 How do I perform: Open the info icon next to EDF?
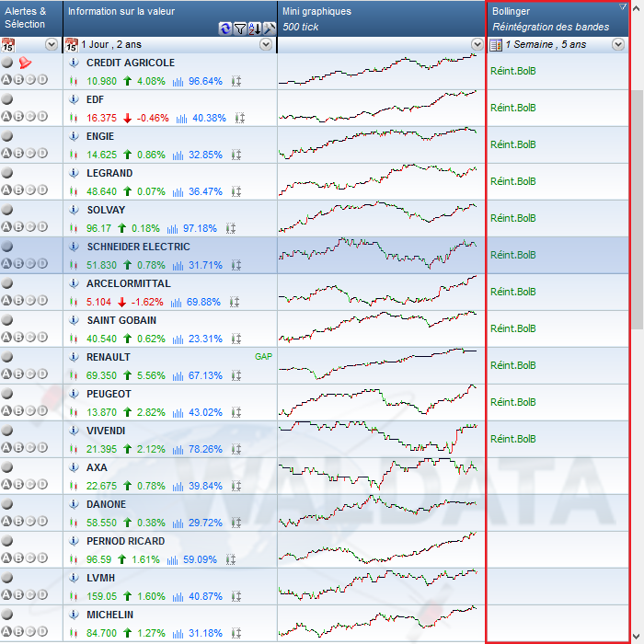click(74, 99)
